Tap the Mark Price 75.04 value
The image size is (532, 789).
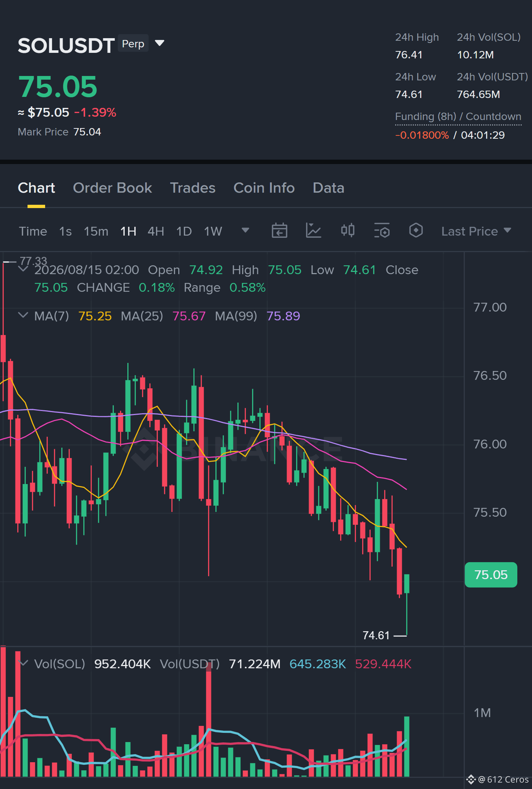click(x=87, y=132)
